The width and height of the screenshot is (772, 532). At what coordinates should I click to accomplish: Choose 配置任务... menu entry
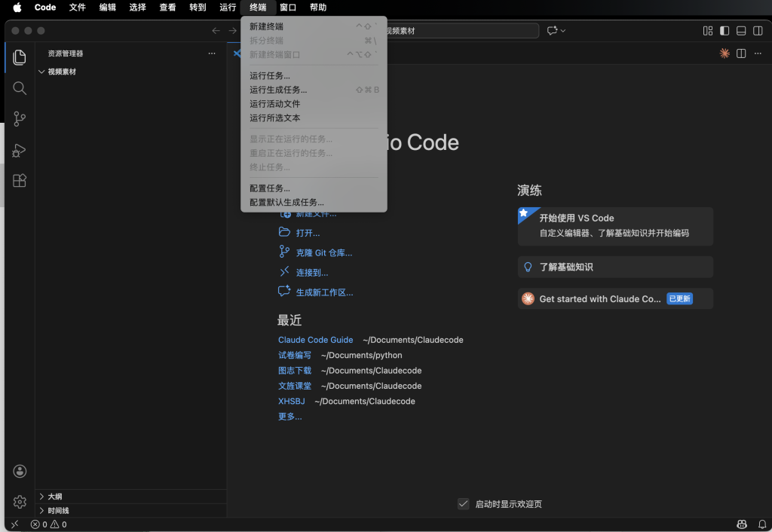pyautogui.click(x=270, y=188)
